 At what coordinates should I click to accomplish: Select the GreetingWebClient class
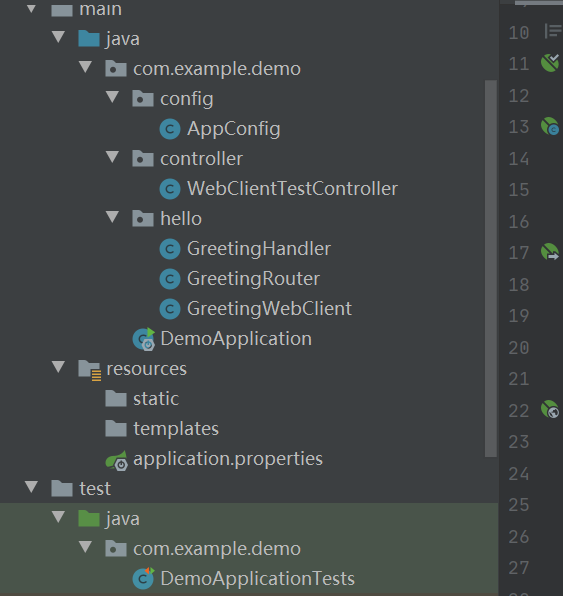270,309
